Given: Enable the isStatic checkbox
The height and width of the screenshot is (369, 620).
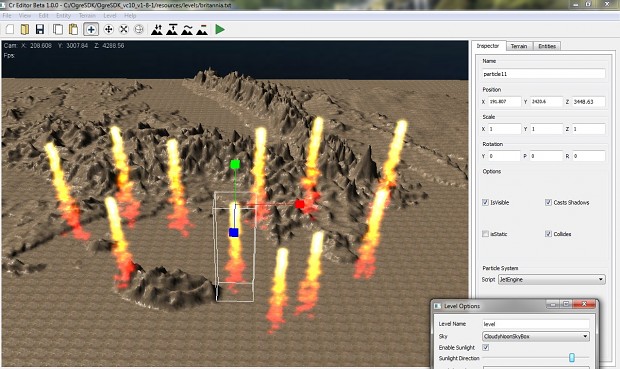Looking at the screenshot, I should (486, 234).
